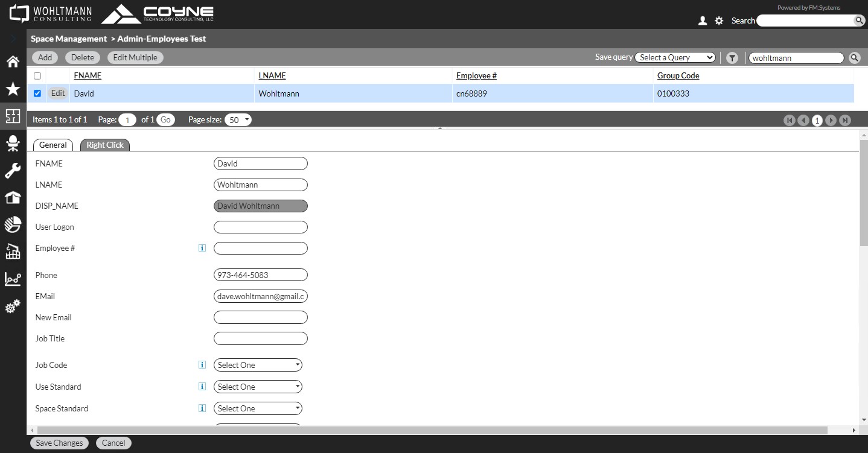Open the line graph reports icon

pos(13,279)
